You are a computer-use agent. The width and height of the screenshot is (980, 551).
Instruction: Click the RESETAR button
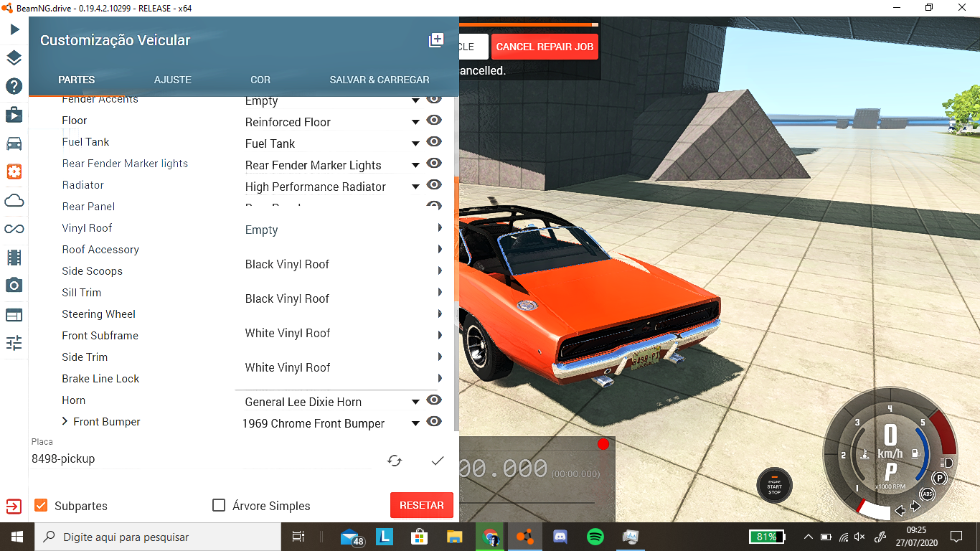(x=422, y=505)
